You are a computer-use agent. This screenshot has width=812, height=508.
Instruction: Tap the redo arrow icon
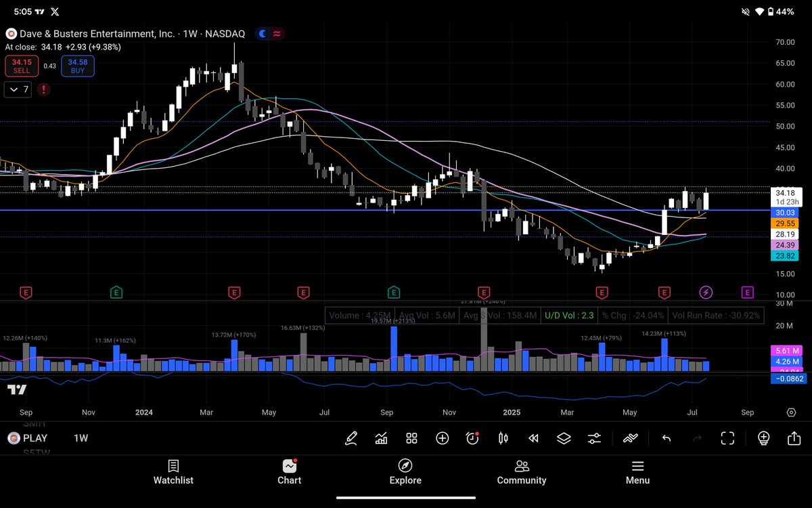click(x=697, y=438)
